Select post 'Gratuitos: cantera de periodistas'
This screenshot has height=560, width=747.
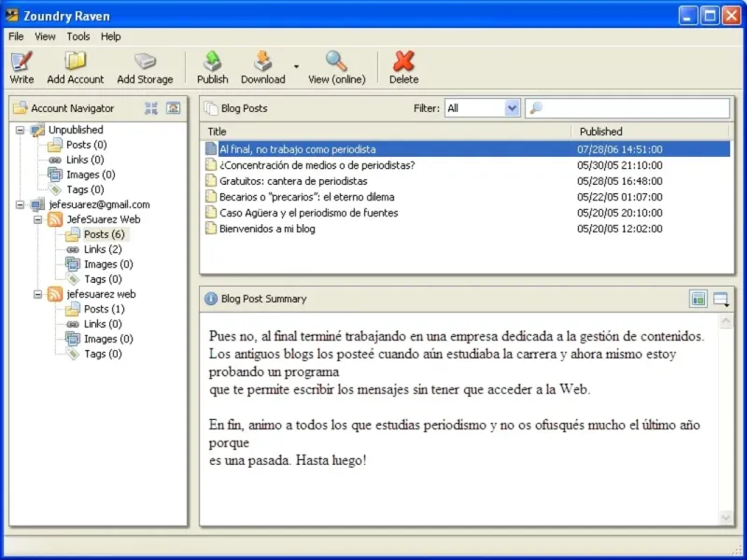[x=293, y=181]
